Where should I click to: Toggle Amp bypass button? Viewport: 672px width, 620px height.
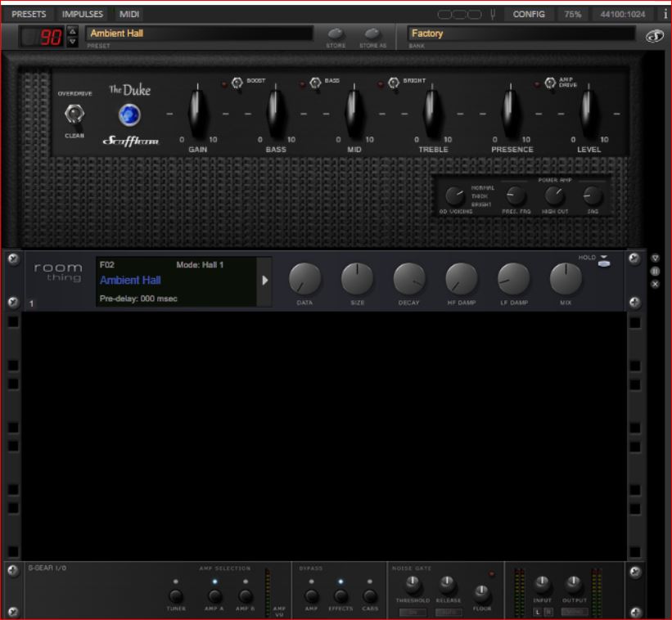coord(312,595)
